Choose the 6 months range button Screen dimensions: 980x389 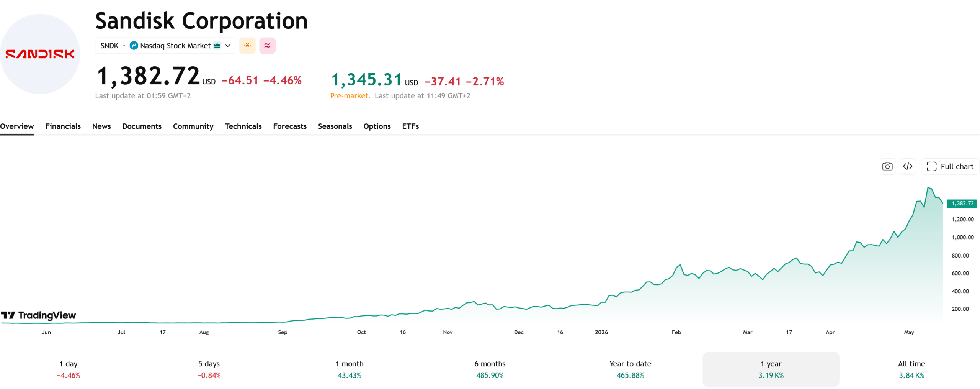pos(490,369)
